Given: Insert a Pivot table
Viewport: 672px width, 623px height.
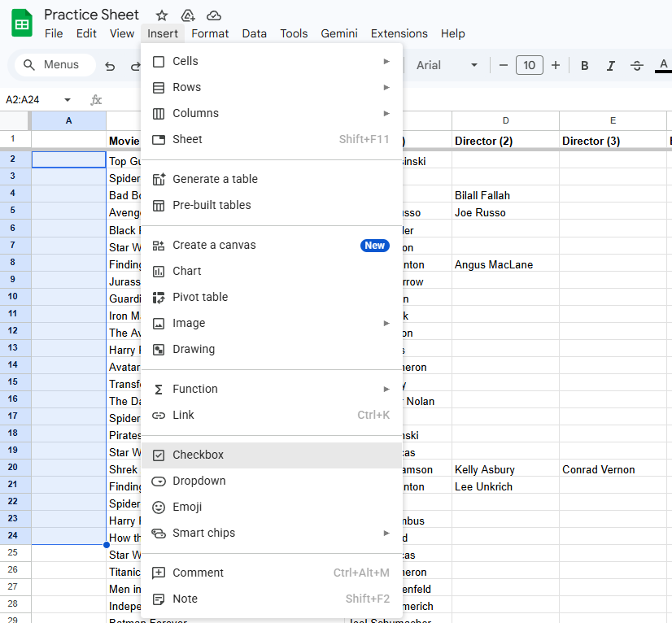Looking at the screenshot, I should [271, 297].
